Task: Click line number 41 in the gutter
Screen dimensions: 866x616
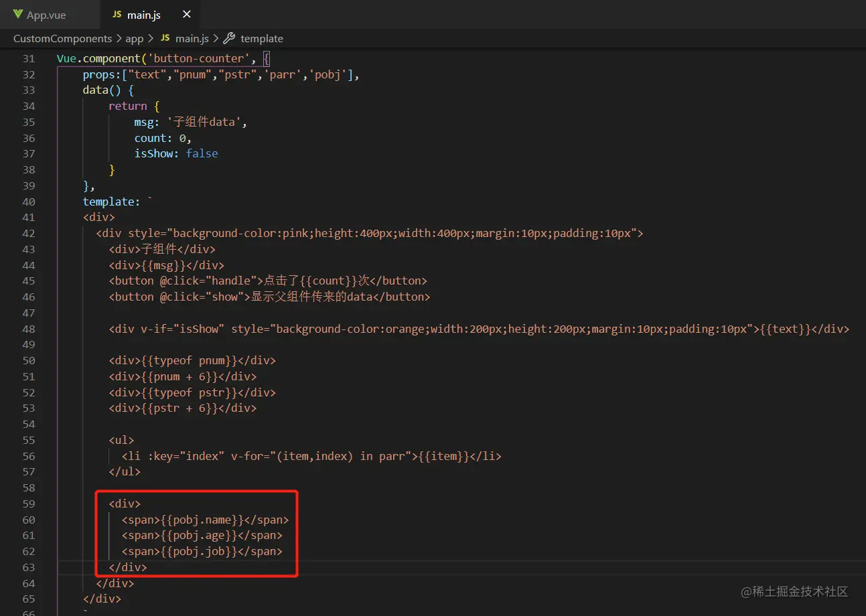Action: point(29,217)
